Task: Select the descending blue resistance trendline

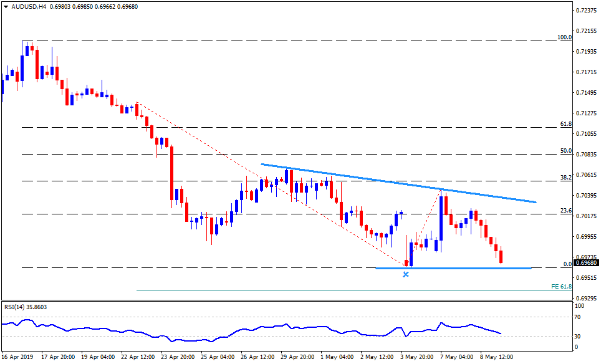Action: click(399, 183)
